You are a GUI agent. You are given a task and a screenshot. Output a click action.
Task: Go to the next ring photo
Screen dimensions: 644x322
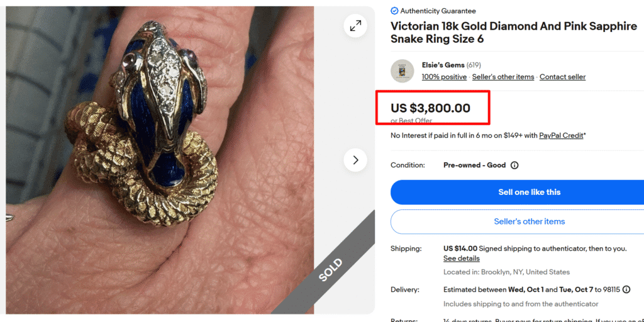click(x=355, y=160)
